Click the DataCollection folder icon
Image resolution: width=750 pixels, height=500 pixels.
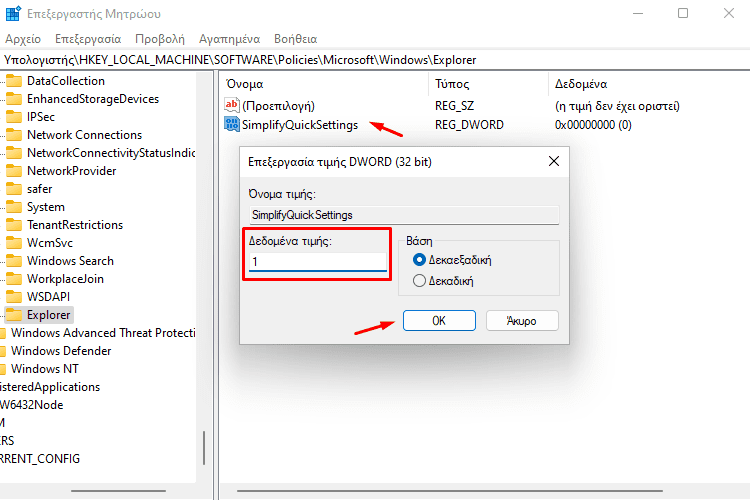tap(14, 81)
